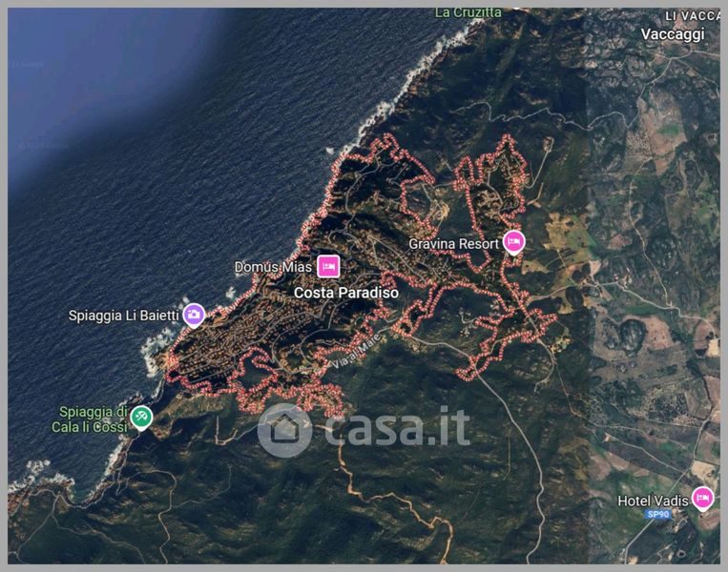The image size is (728, 572).
Task: Click the Gravina Resort hotel pin icon
Action: point(514,242)
